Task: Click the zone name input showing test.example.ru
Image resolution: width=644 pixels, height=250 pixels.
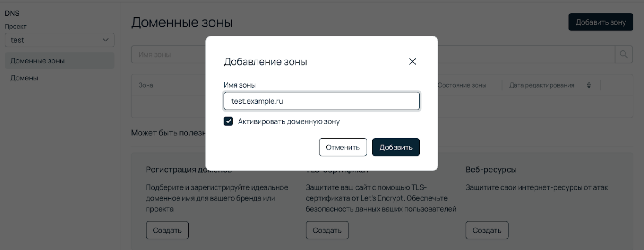Action: (x=321, y=101)
